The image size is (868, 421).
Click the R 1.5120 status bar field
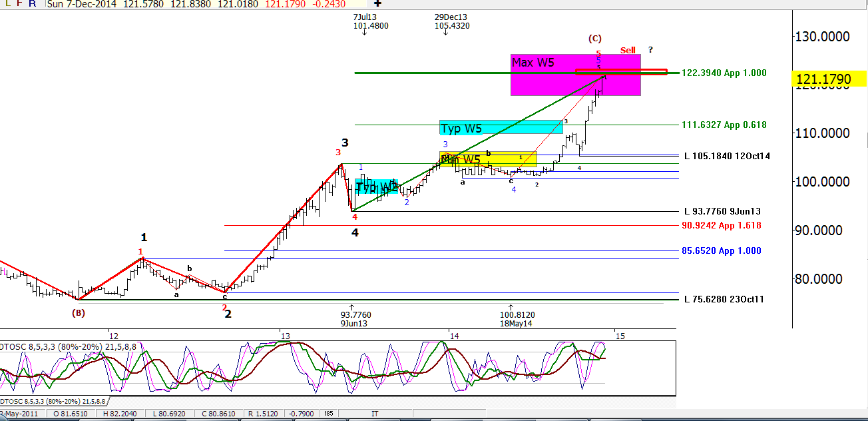(x=264, y=414)
